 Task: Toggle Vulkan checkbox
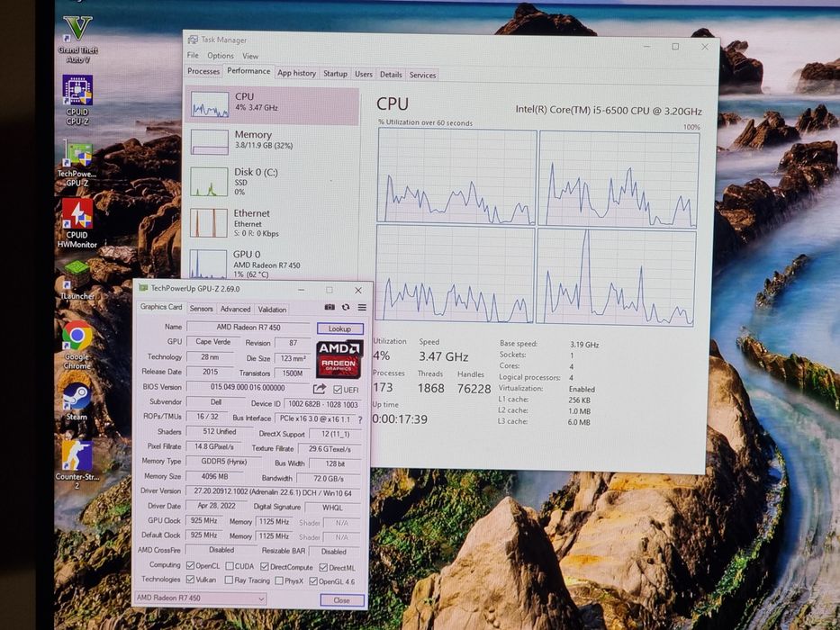190,580
